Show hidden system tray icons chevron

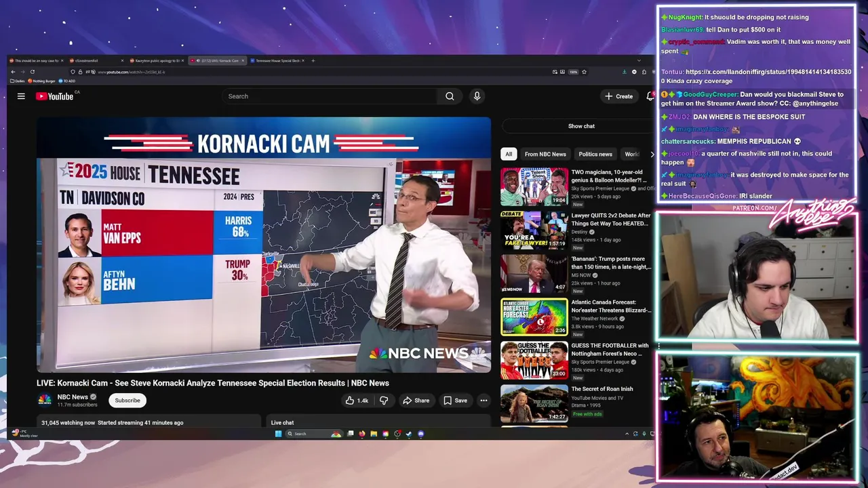pyautogui.click(x=627, y=434)
